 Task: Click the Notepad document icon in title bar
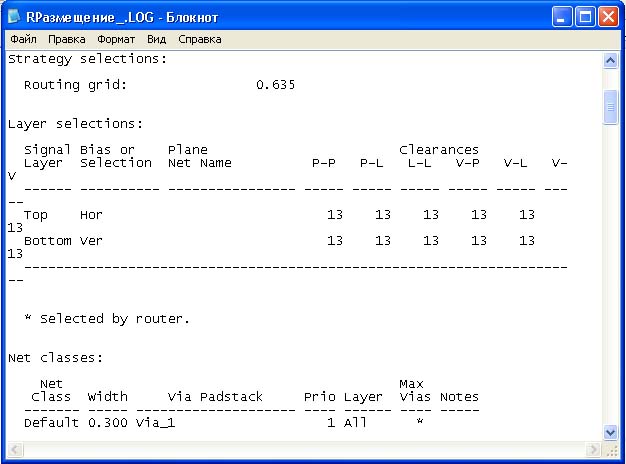pos(14,16)
